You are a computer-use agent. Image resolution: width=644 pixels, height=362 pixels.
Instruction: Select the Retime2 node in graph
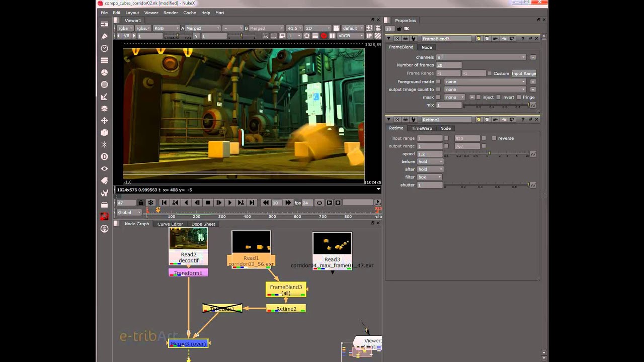click(286, 309)
